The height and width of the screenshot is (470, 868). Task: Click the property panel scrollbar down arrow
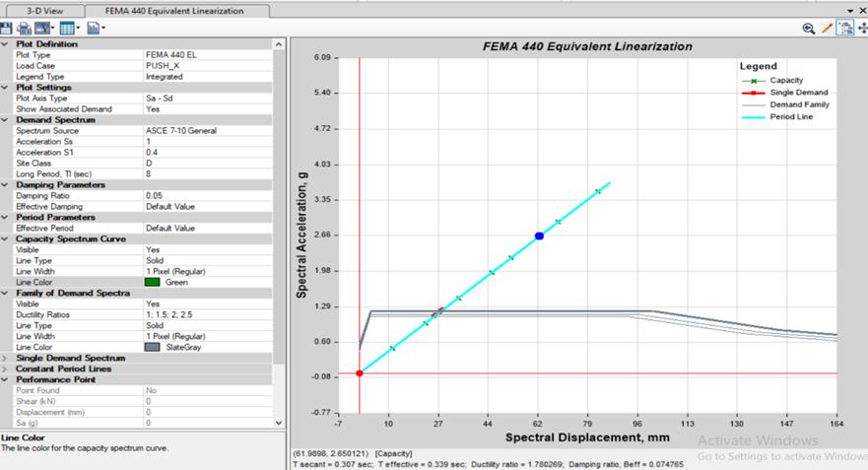point(279,423)
